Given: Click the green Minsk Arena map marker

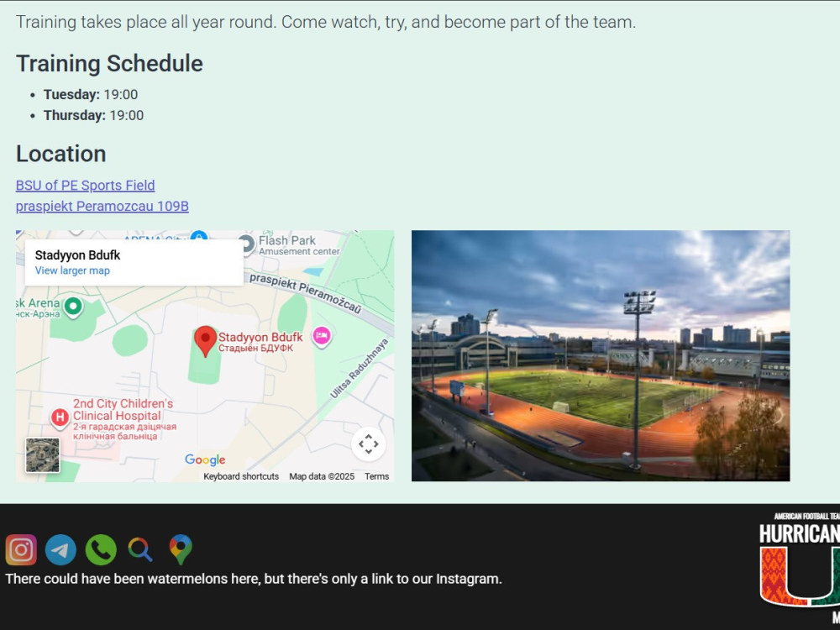Looking at the screenshot, I should [x=73, y=307].
